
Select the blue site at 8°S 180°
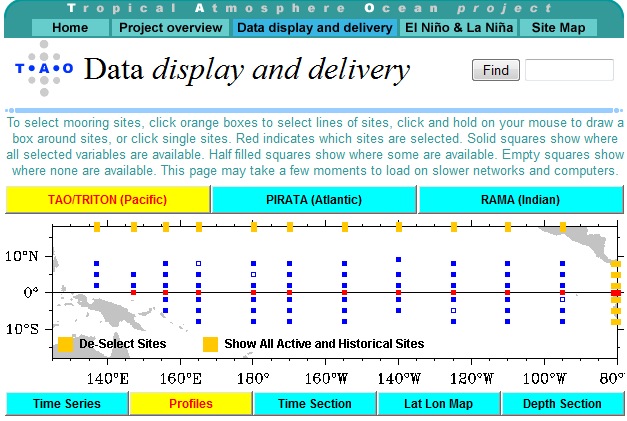pyautogui.click(x=254, y=321)
